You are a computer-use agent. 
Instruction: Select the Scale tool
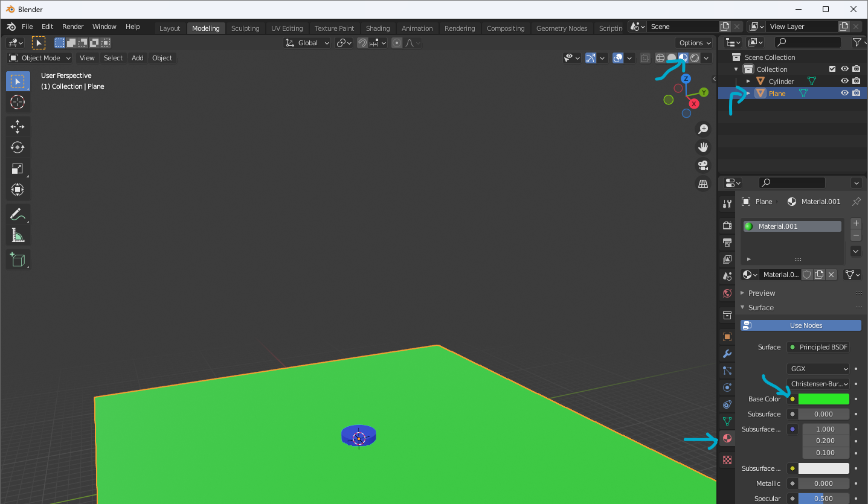[18, 168]
